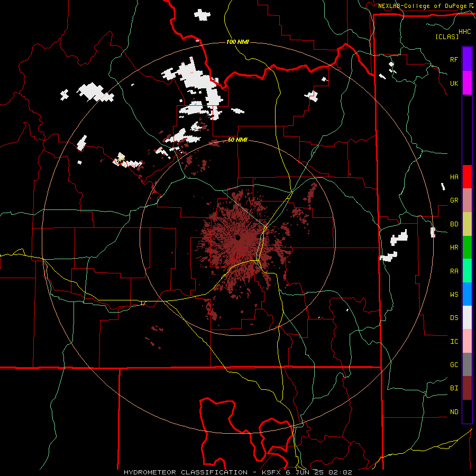Click the BI brown legend swatch
Image resolution: width=476 pixels, height=476 pixels.
467,388
